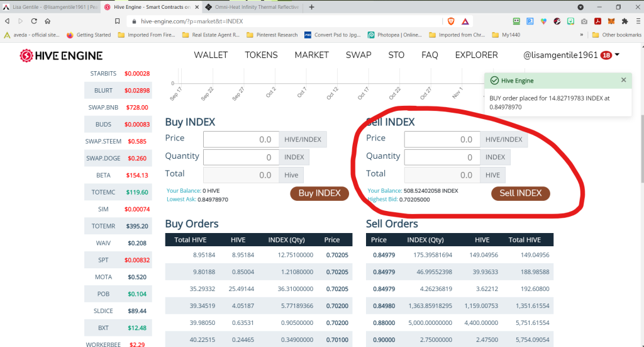
Task: Open the TOKENS page
Action: click(x=261, y=55)
